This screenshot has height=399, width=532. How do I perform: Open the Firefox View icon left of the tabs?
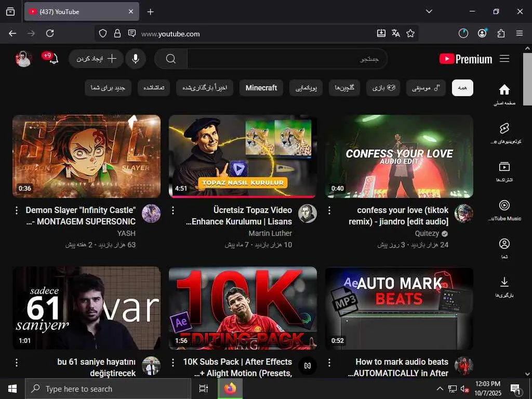click(10, 12)
